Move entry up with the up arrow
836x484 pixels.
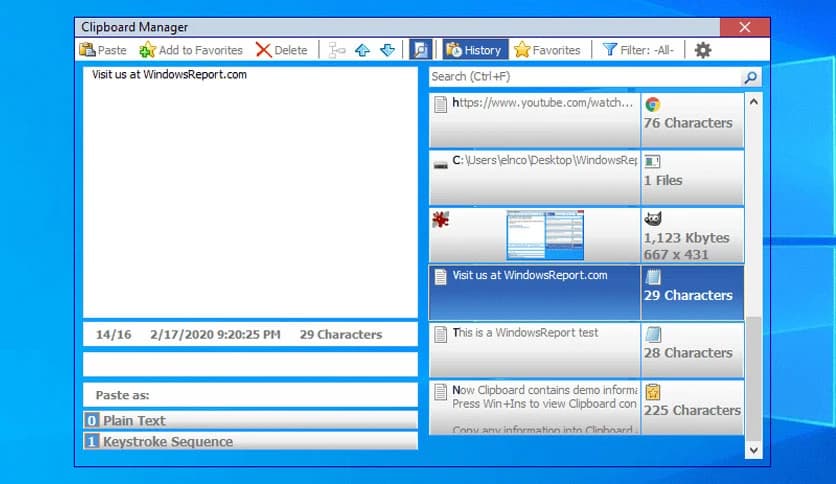363,50
